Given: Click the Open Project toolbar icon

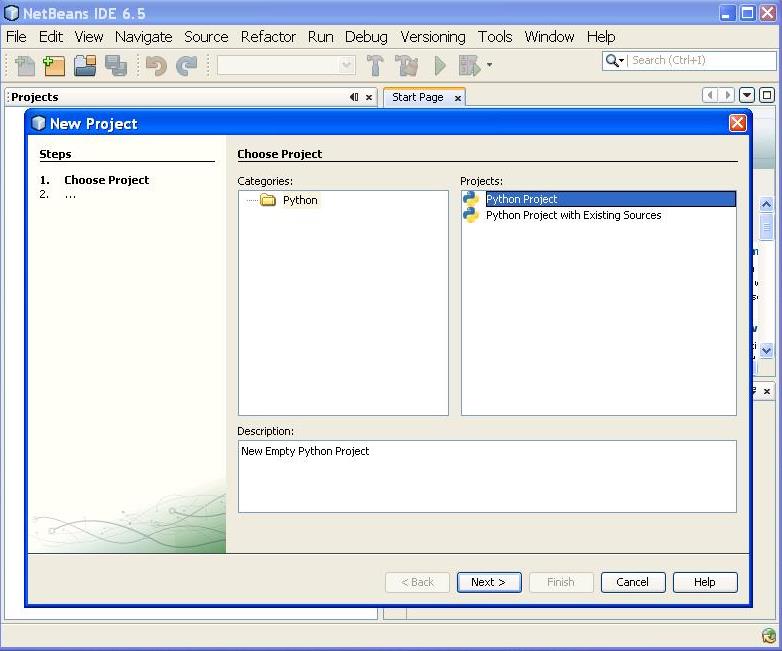Looking at the screenshot, I should pos(85,65).
